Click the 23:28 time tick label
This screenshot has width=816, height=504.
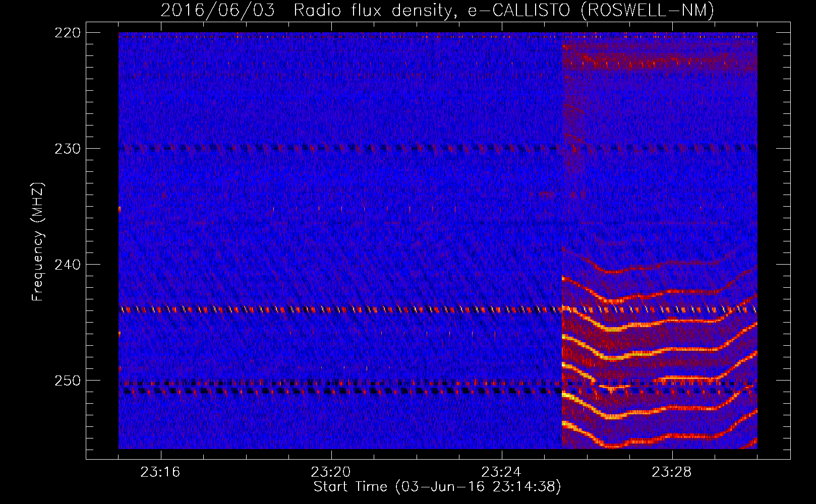[x=672, y=472]
